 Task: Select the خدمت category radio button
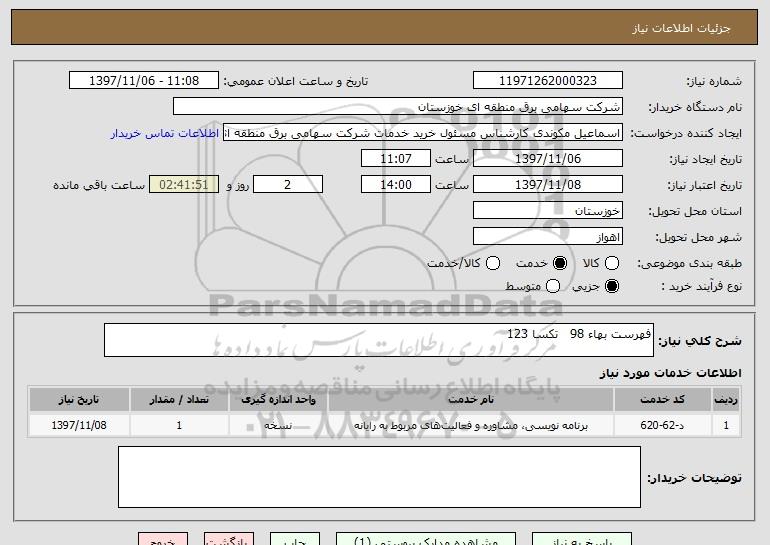(559, 263)
